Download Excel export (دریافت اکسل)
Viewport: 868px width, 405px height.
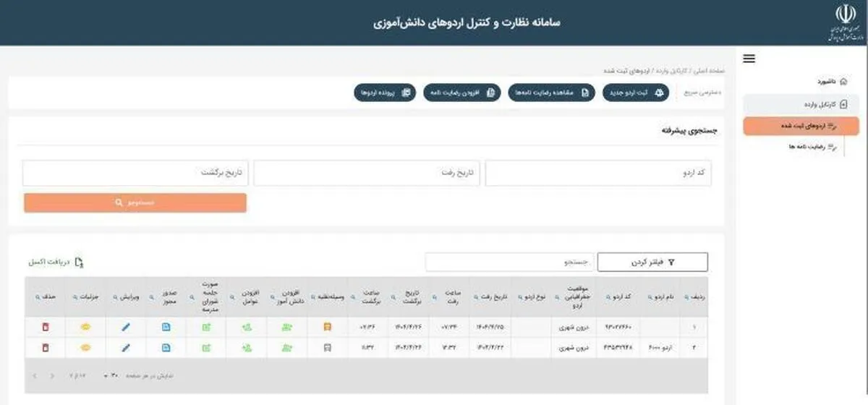click(56, 262)
